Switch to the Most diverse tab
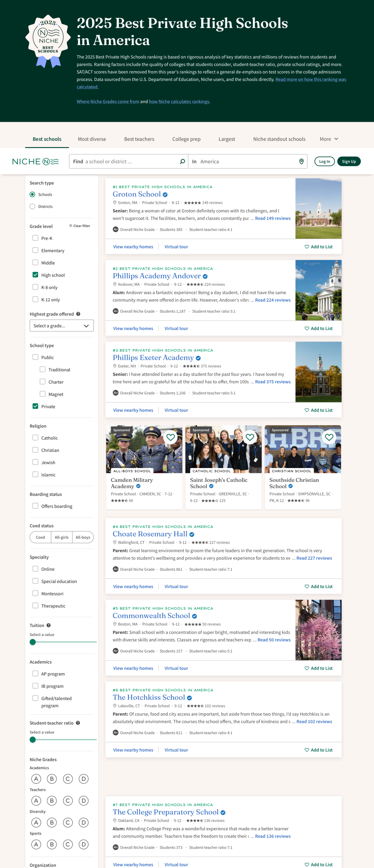 click(92, 139)
